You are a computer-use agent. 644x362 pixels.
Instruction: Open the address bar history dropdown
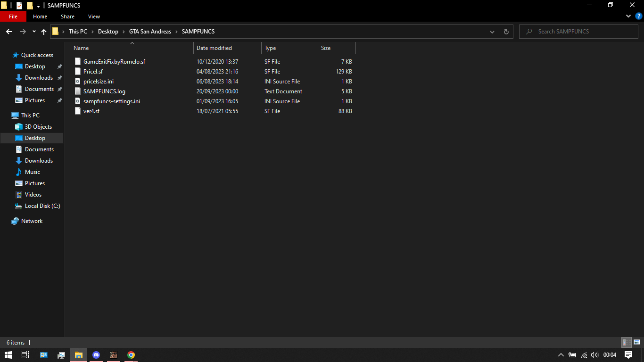pos(492,32)
